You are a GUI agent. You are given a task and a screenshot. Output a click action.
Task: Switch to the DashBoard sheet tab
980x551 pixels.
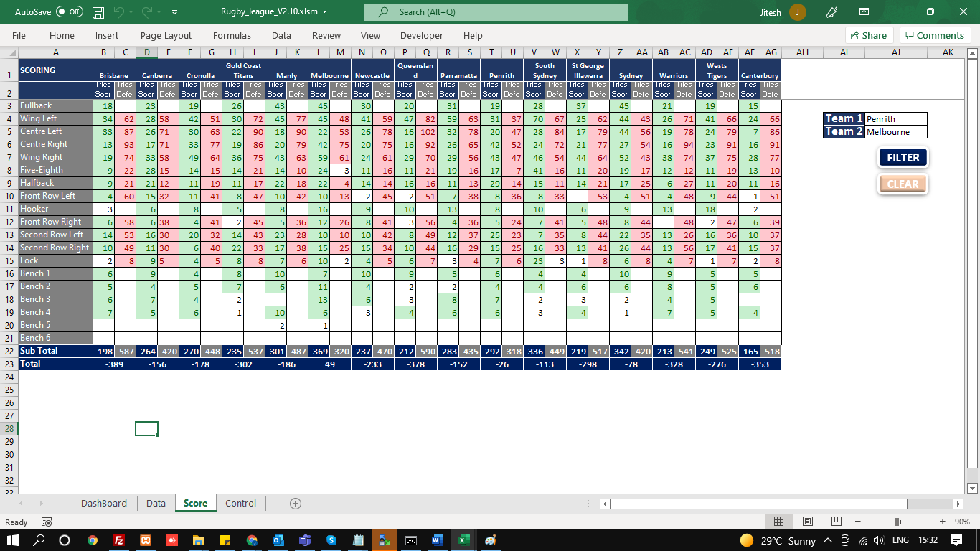104,503
